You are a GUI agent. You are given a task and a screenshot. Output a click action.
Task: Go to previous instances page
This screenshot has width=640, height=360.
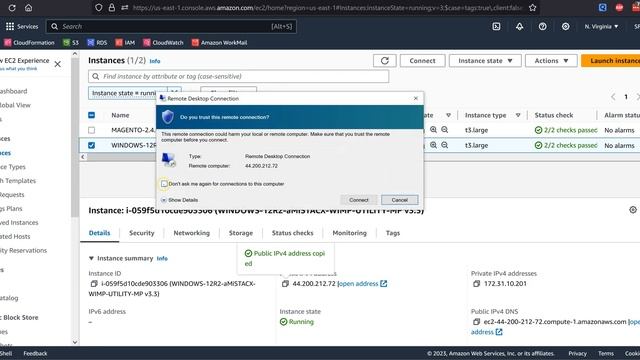pyautogui.click(x=613, y=97)
